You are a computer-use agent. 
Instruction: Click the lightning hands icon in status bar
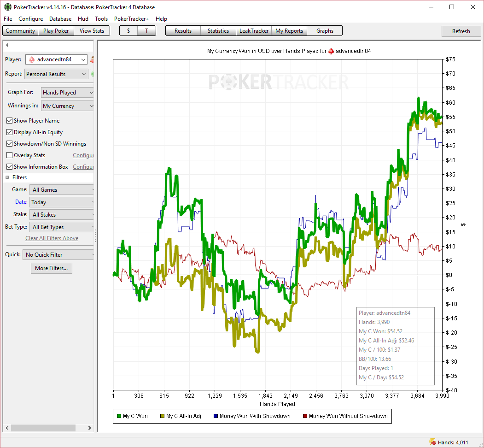(432, 442)
